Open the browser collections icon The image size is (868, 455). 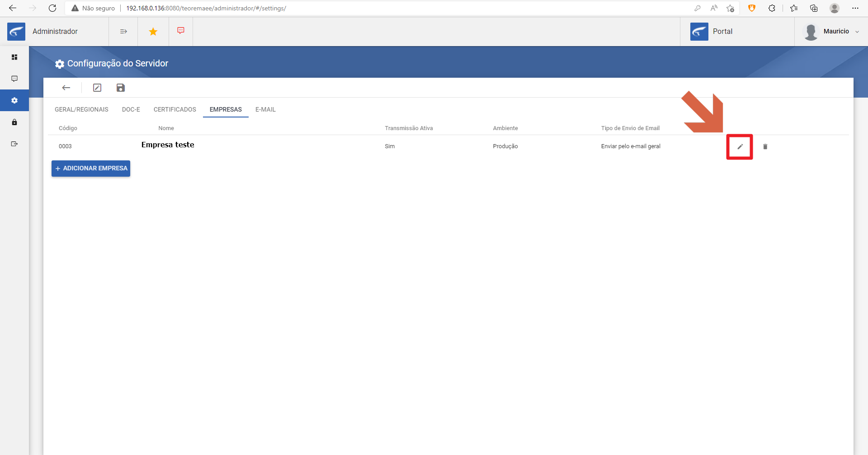[814, 8]
